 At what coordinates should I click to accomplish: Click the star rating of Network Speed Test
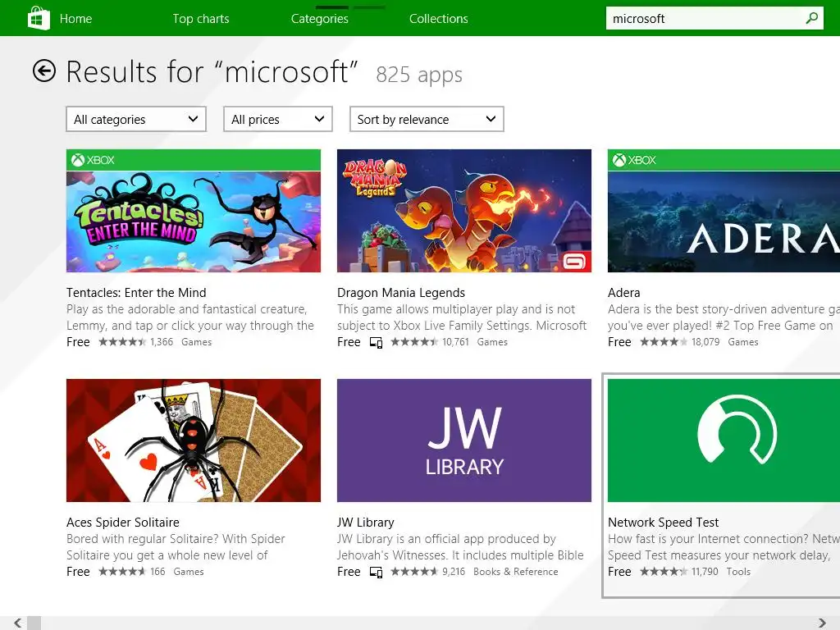coord(664,572)
